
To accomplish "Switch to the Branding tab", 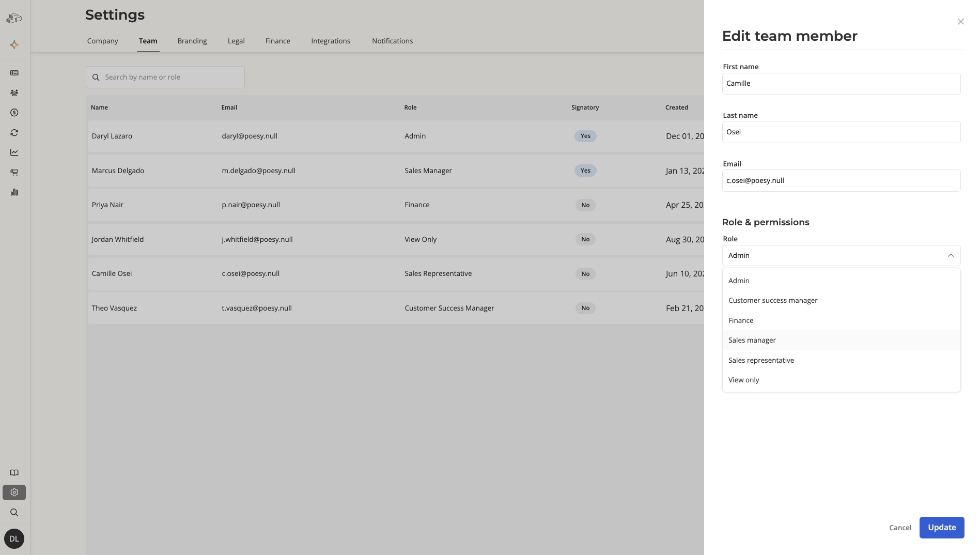I will (192, 41).
